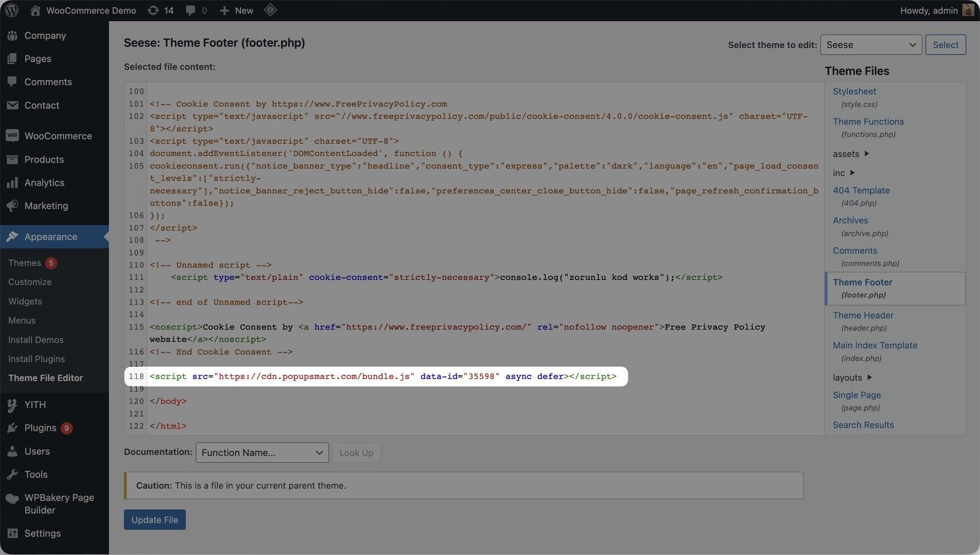The width and height of the screenshot is (980, 555).
Task: Click the WooCommerce logo icon
Action: click(x=12, y=136)
